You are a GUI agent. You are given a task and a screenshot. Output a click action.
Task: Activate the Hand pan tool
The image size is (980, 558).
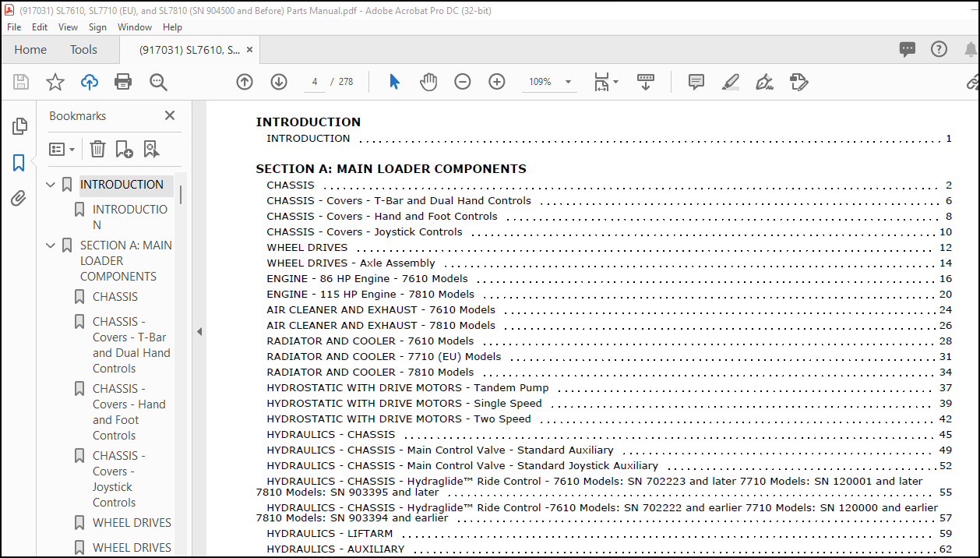click(x=428, y=82)
